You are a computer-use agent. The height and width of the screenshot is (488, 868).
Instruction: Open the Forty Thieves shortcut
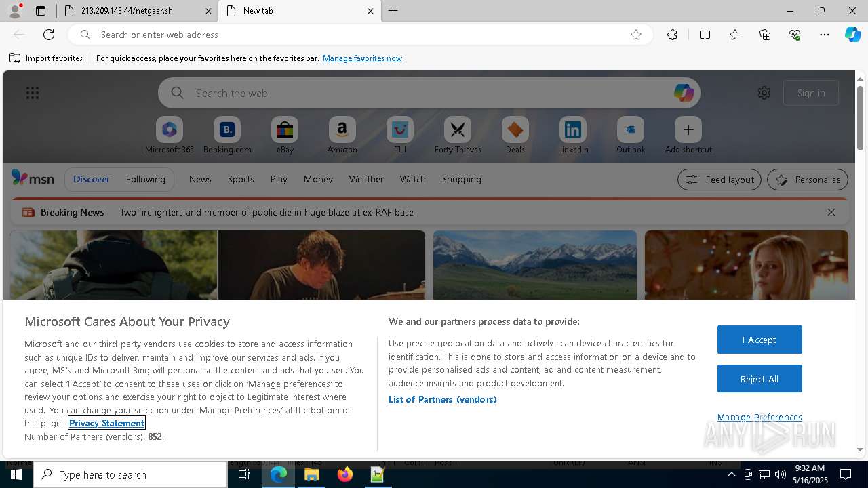pos(458,129)
